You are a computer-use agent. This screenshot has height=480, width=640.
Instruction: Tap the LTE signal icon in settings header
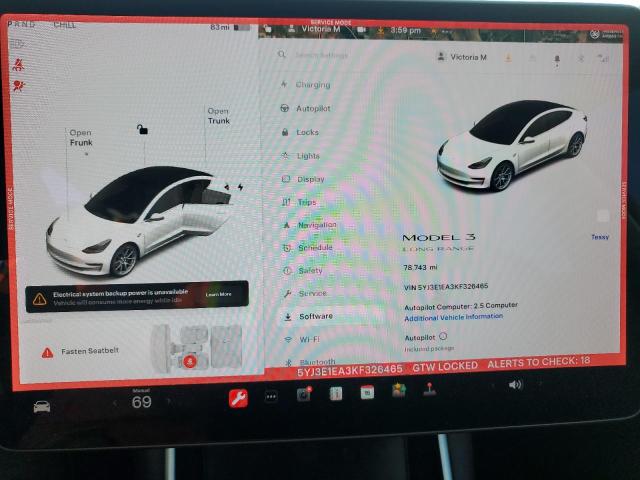pyautogui.click(x=603, y=59)
